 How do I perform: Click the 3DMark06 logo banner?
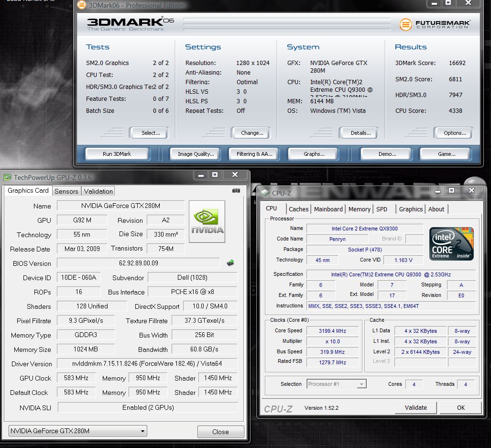coord(130,24)
